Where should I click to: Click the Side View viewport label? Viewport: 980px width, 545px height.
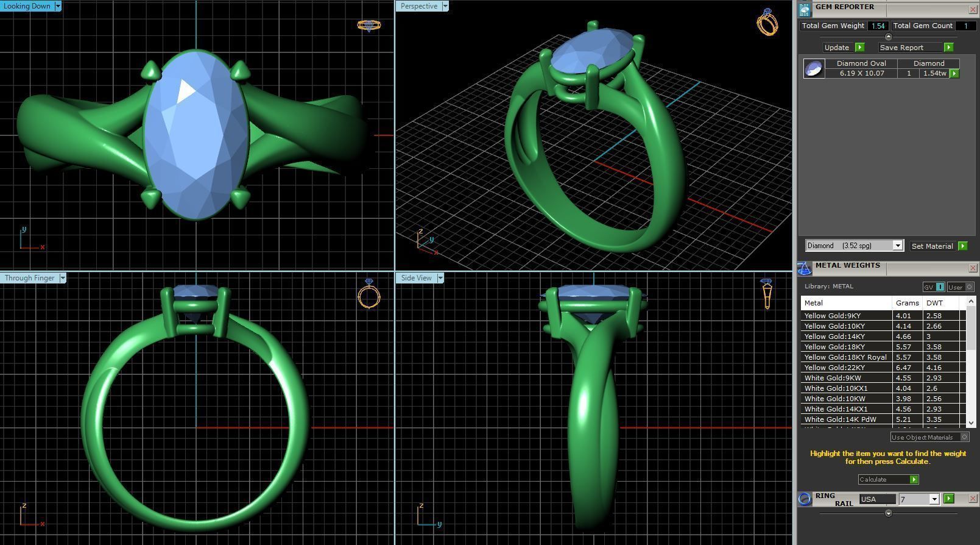coord(416,278)
